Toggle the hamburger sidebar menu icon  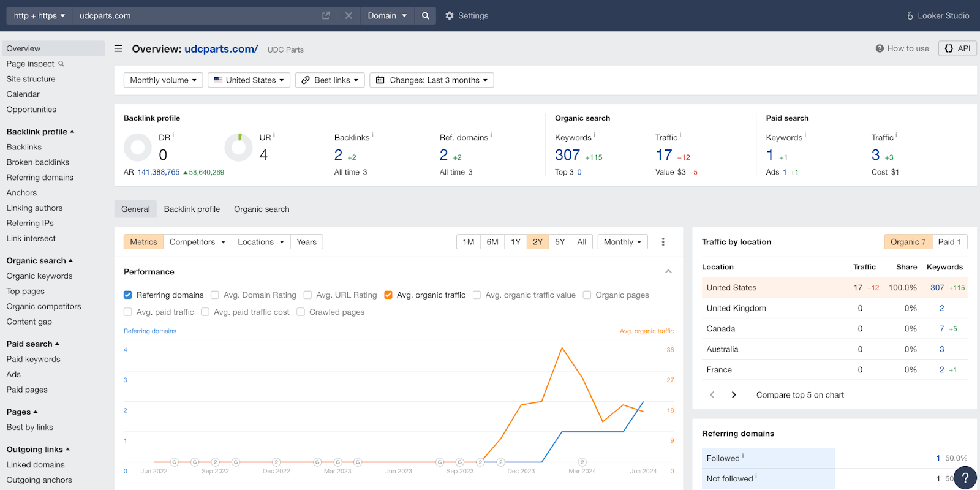pyautogui.click(x=119, y=49)
